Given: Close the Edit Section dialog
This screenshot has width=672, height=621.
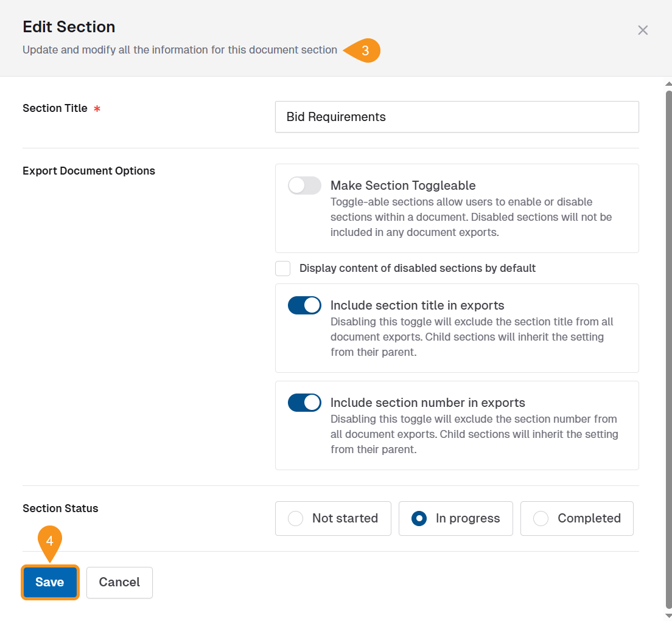Looking at the screenshot, I should pyautogui.click(x=642, y=30).
